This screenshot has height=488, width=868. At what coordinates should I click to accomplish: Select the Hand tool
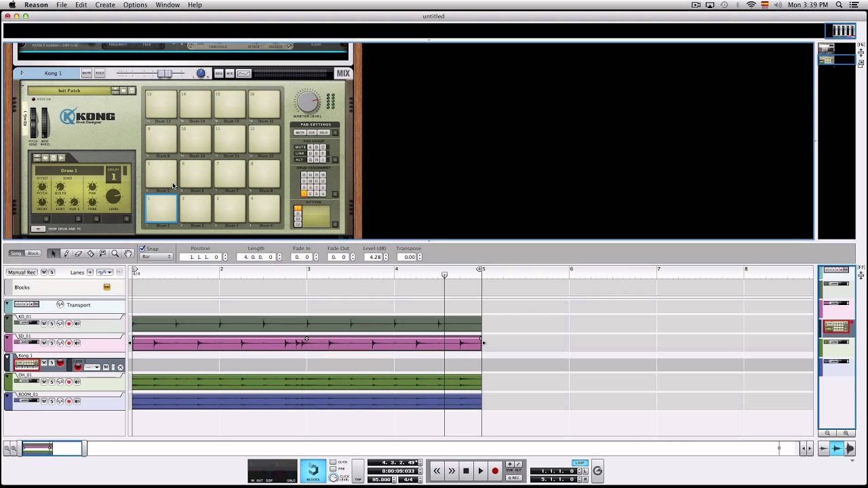pyautogui.click(x=127, y=253)
